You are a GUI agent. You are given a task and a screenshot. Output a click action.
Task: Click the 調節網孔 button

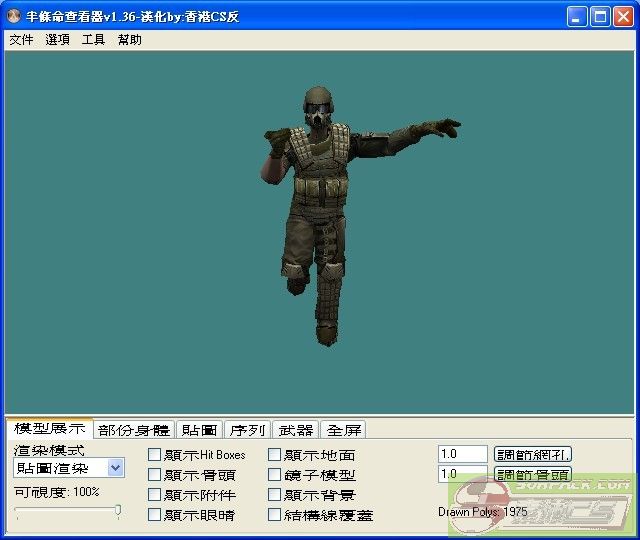(533, 454)
